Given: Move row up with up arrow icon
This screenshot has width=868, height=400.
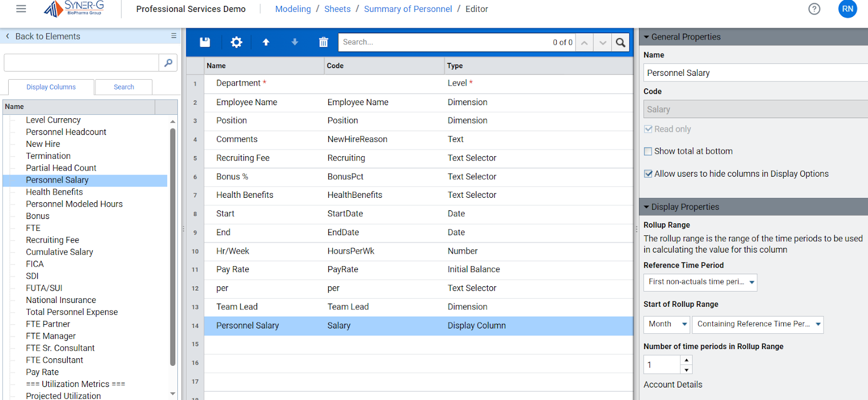Looking at the screenshot, I should pyautogui.click(x=266, y=42).
